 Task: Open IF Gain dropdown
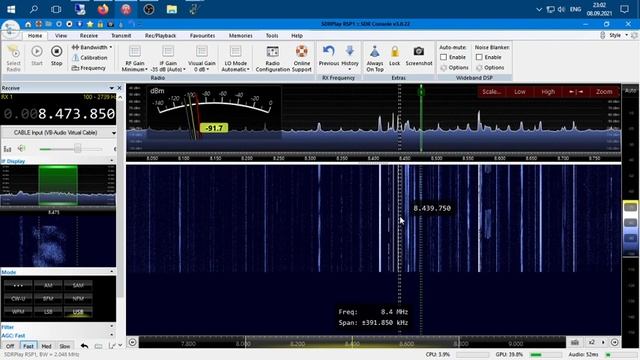point(168,58)
